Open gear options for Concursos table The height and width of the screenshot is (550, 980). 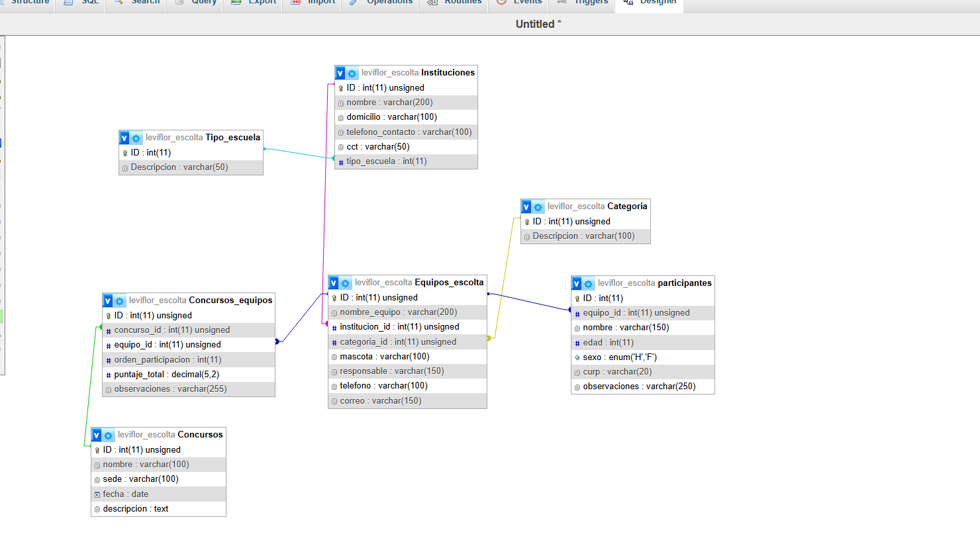coord(109,435)
